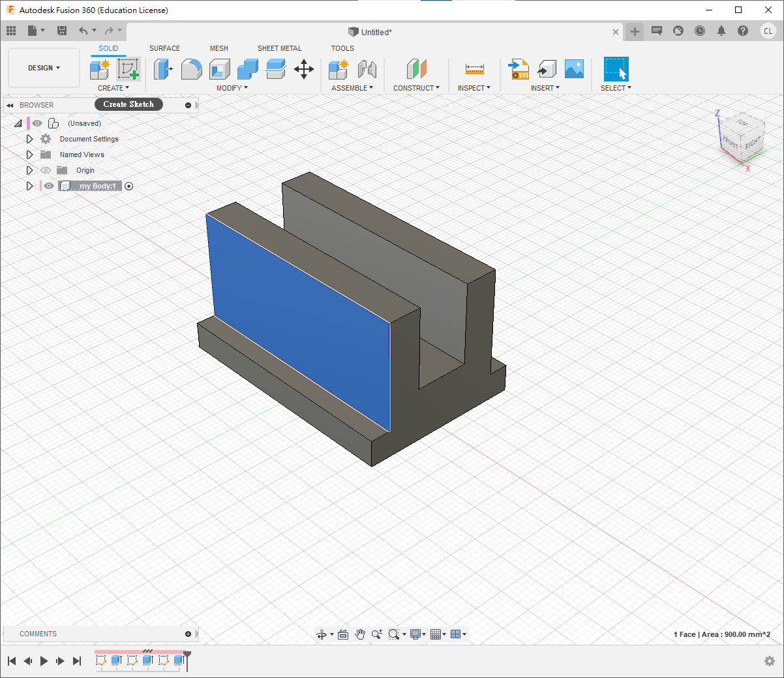Viewport: 784px width, 678px height.
Task: Click the Create Sketch icon
Action: [x=128, y=69]
